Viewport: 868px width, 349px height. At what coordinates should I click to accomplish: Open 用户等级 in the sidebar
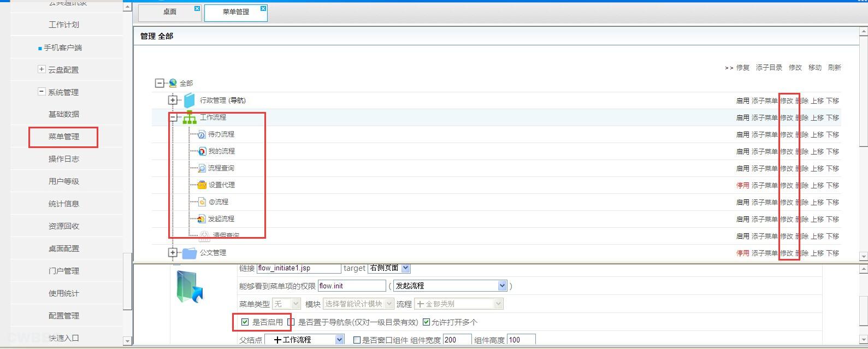[64, 181]
